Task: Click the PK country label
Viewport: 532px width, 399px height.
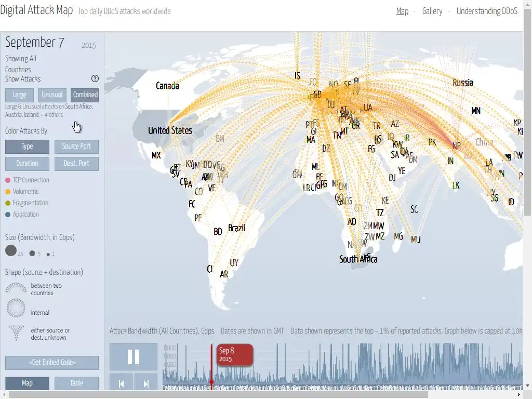Action: (x=432, y=142)
